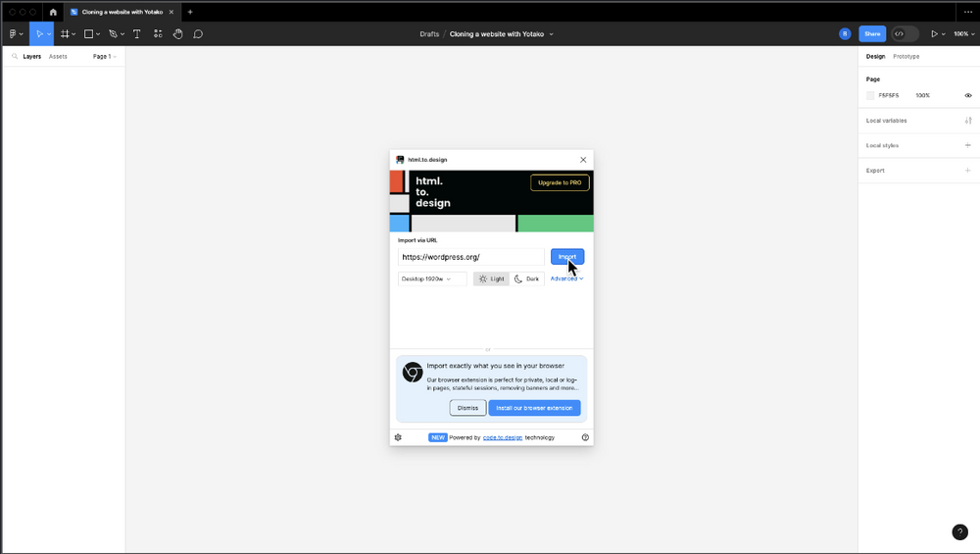This screenshot has width=980, height=554.
Task: Search layers with the magnifier icon
Action: (15, 56)
